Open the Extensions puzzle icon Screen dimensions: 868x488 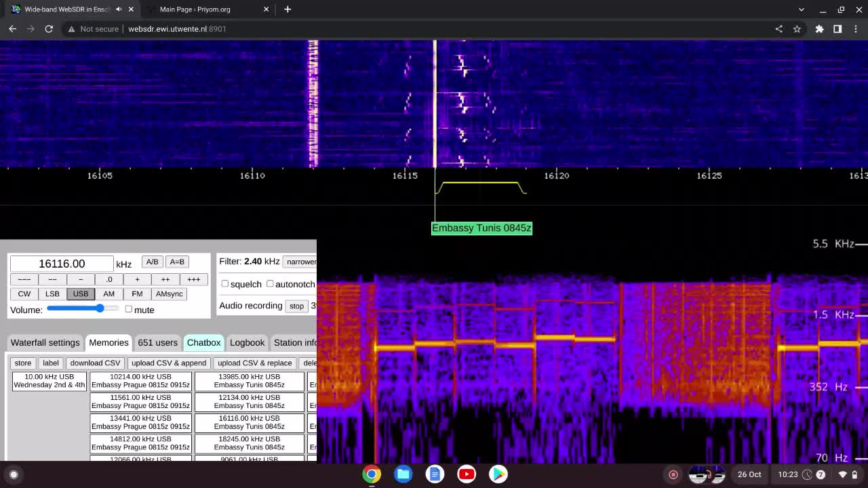click(819, 29)
